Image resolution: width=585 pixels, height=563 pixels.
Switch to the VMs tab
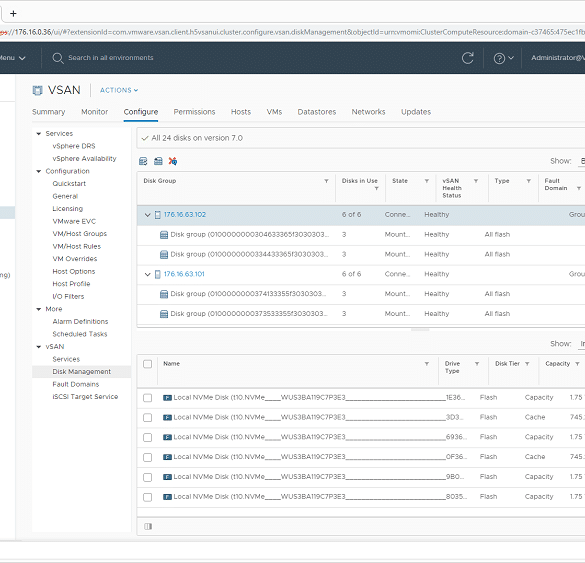tap(274, 112)
